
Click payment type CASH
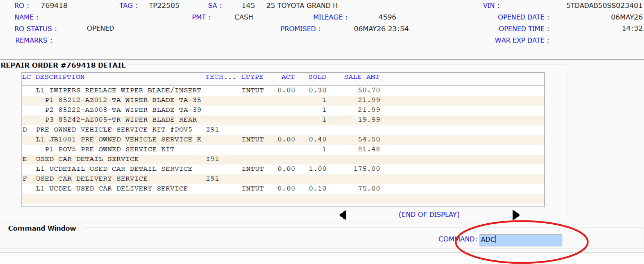[244, 17]
